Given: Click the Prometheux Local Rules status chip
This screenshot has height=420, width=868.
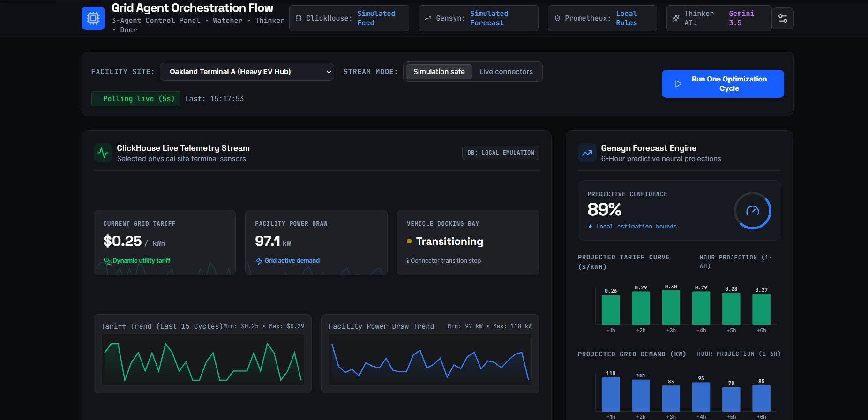Looking at the screenshot, I should tap(602, 18).
